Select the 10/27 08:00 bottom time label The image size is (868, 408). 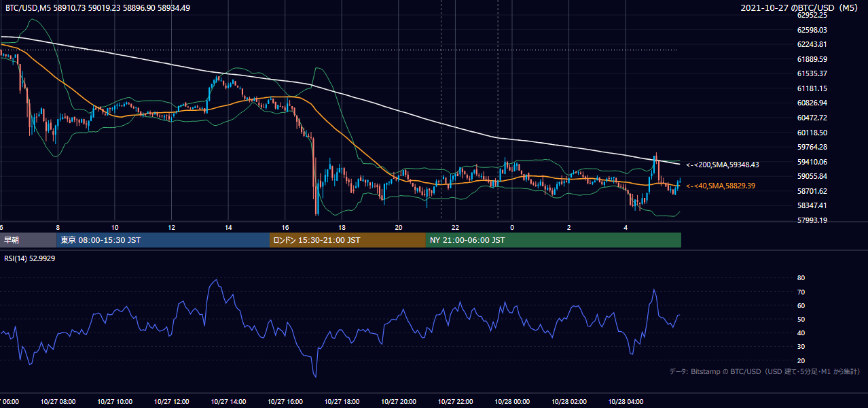pyautogui.click(x=58, y=402)
